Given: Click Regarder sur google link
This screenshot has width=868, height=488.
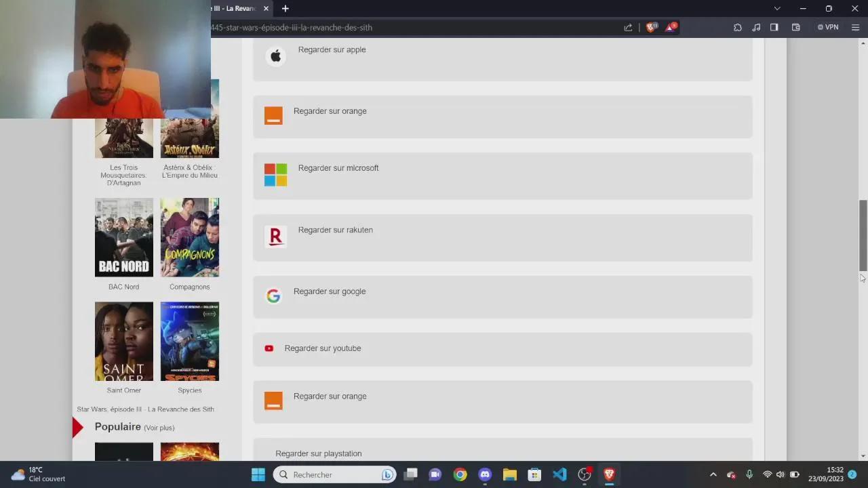Looking at the screenshot, I should click(x=330, y=291).
